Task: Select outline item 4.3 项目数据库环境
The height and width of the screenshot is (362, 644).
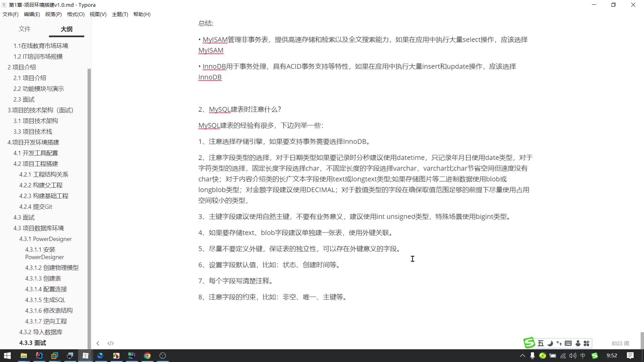Action: click(39, 228)
